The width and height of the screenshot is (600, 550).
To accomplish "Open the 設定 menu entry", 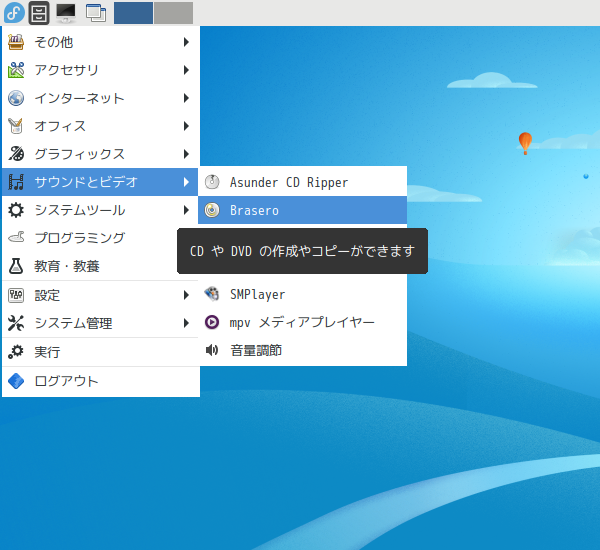I will pos(101,295).
